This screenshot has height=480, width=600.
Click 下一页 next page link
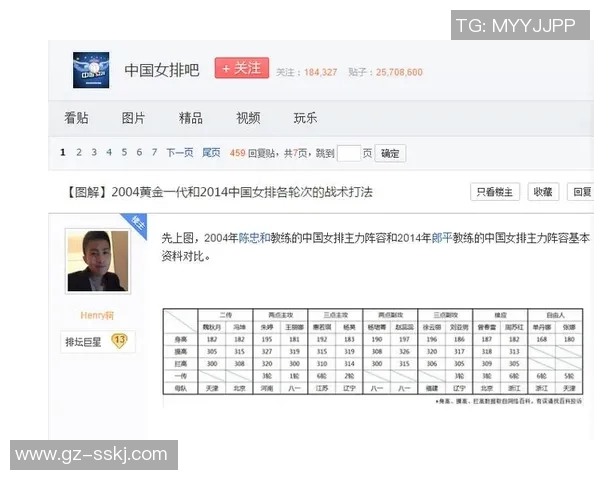click(x=180, y=153)
